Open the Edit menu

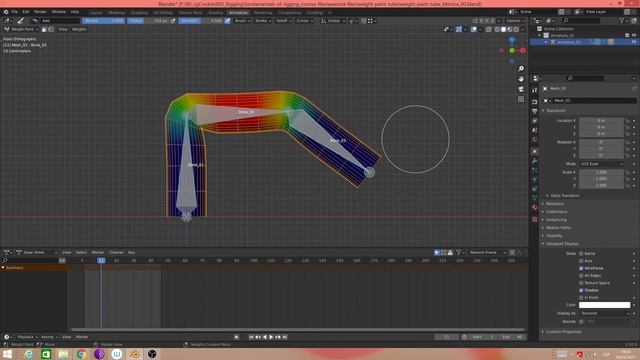pos(26,12)
